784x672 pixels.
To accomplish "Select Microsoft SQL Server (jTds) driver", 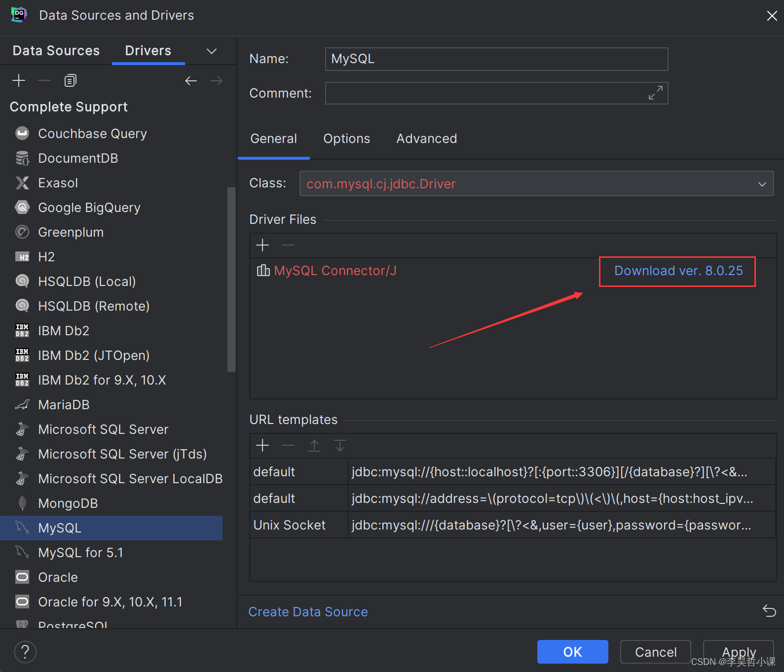I will coord(112,454).
